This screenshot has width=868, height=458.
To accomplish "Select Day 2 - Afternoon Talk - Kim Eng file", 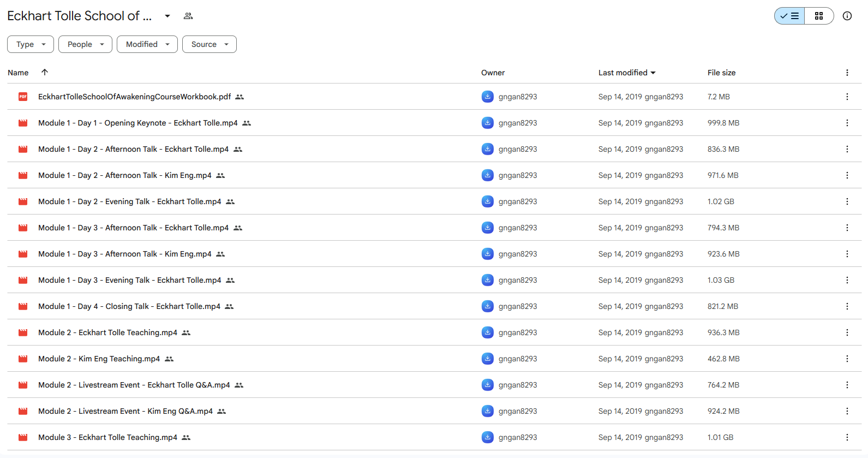I will pyautogui.click(x=125, y=175).
